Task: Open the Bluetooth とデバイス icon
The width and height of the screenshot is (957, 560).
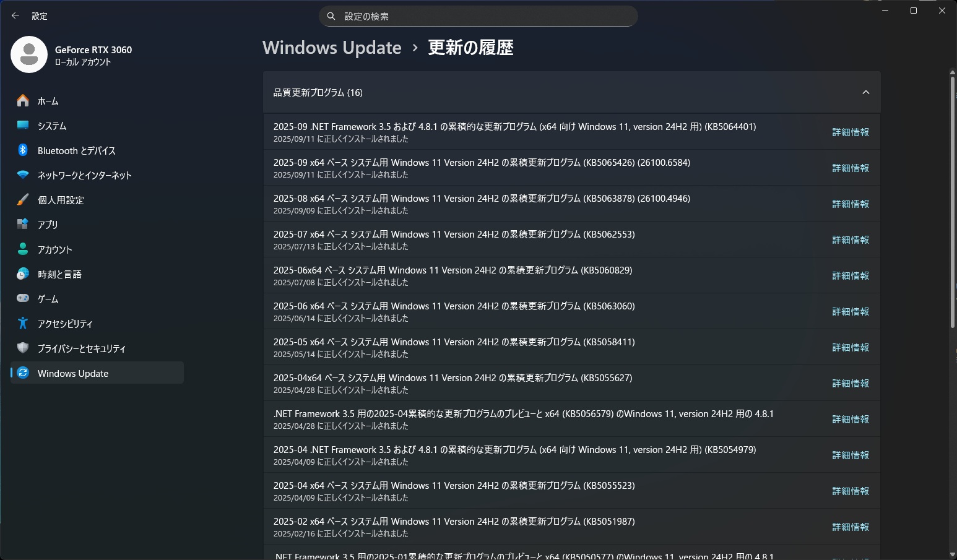Action: pos(23,150)
